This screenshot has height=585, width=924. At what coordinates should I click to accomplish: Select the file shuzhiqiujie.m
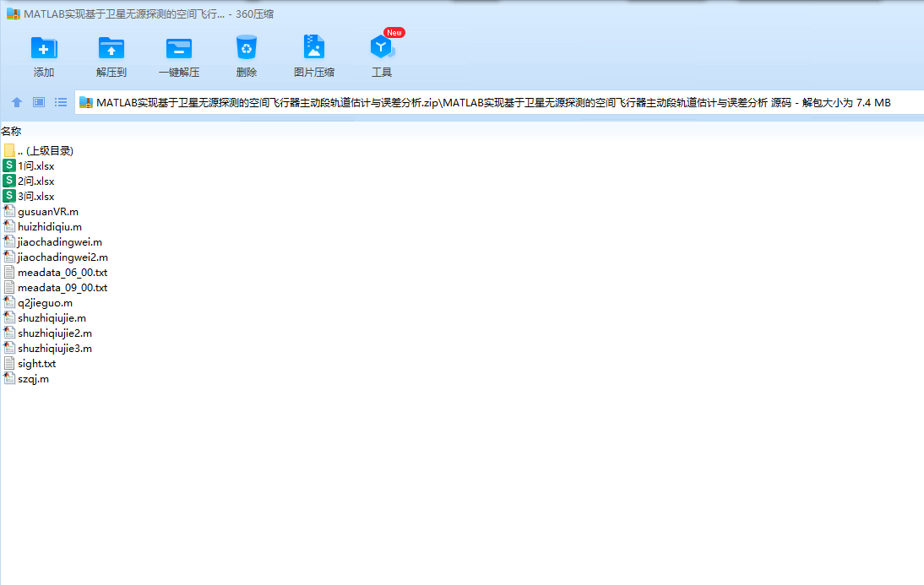pyautogui.click(x=45, y=318)
